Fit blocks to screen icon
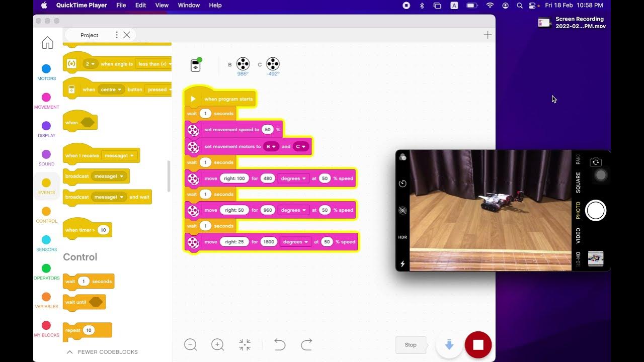 [245, 345]
